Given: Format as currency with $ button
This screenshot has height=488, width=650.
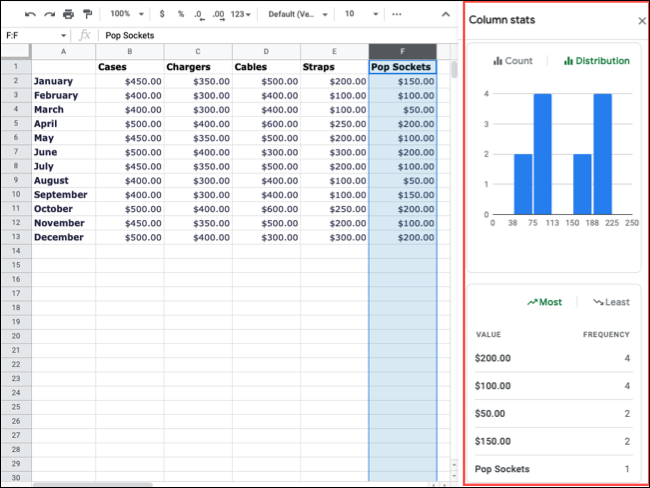Looking at the screenshot, I should [162, 14].
